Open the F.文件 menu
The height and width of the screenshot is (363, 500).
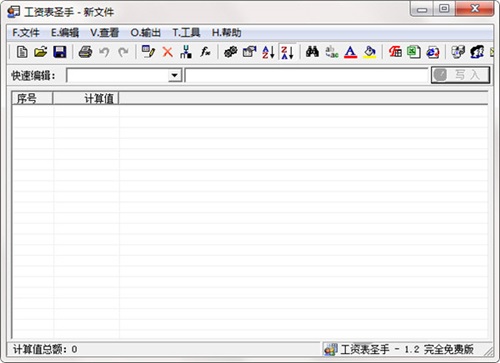26,33
